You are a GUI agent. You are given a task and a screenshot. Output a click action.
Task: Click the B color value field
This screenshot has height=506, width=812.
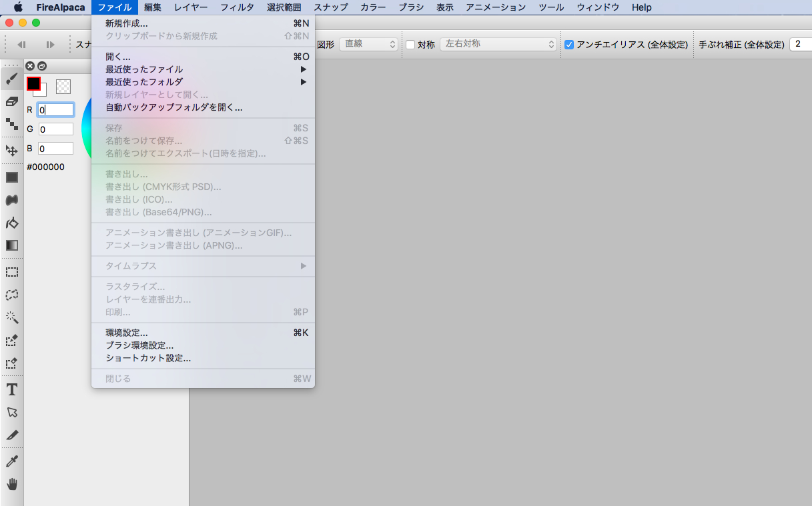[55, 148]
